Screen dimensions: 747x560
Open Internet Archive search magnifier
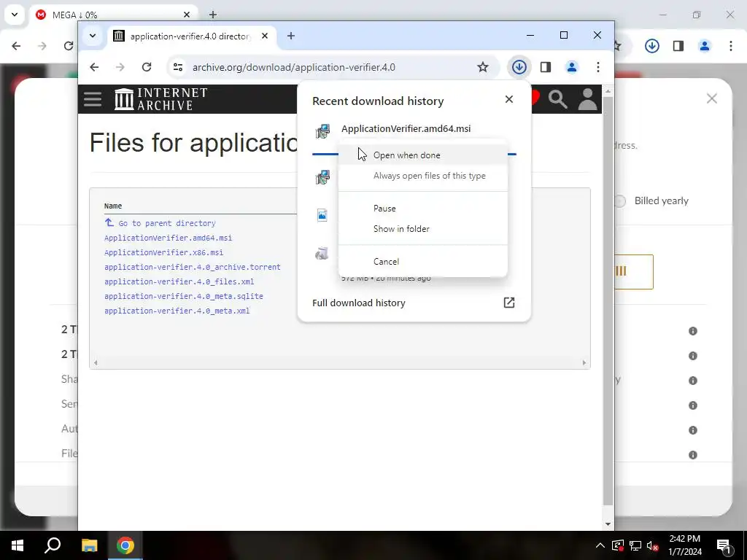pos(557,99)
